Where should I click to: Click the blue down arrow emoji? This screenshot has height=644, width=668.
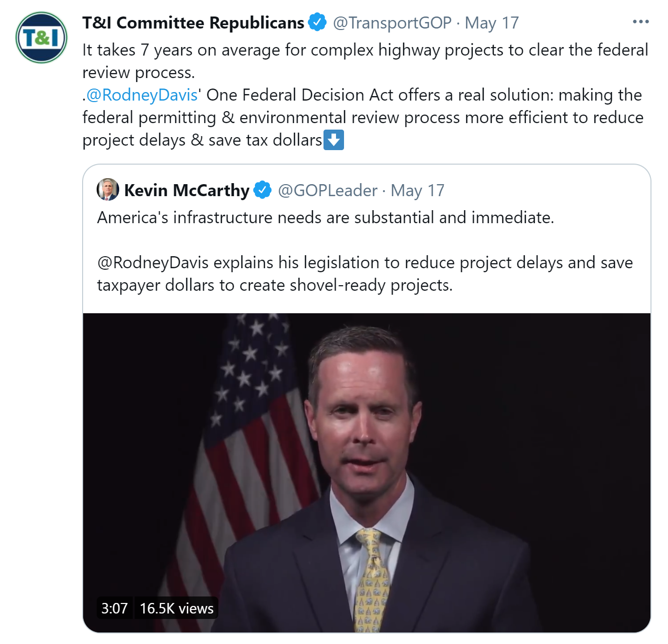pyautogui.click(x=334, y=140)
